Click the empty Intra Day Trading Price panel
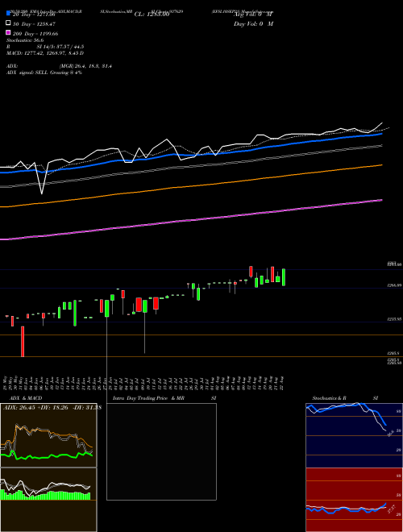 161,451
